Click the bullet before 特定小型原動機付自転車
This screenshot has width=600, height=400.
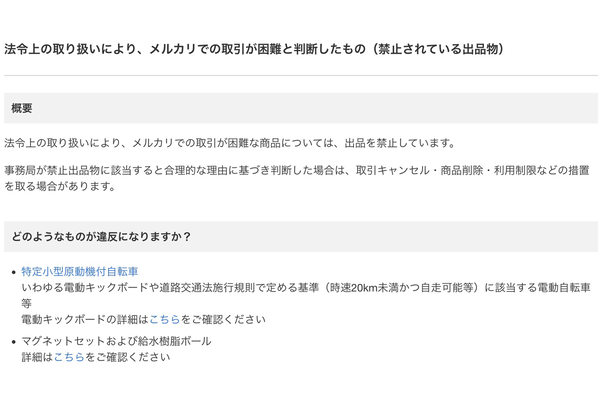pos(10,272)
